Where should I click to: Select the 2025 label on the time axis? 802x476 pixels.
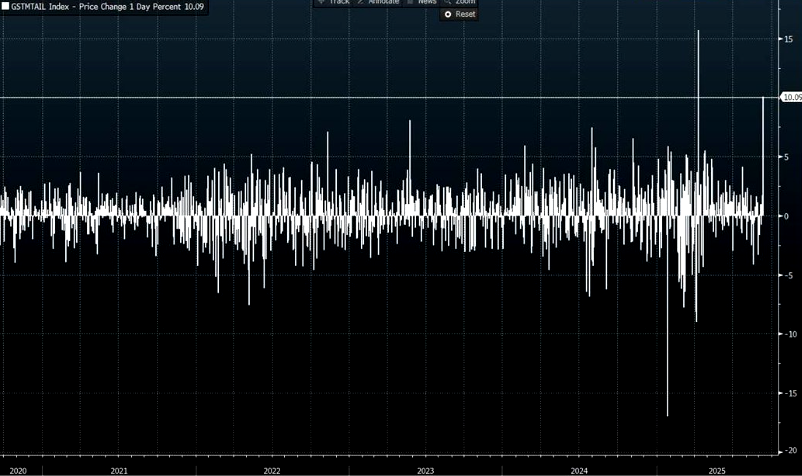[716, 469]
